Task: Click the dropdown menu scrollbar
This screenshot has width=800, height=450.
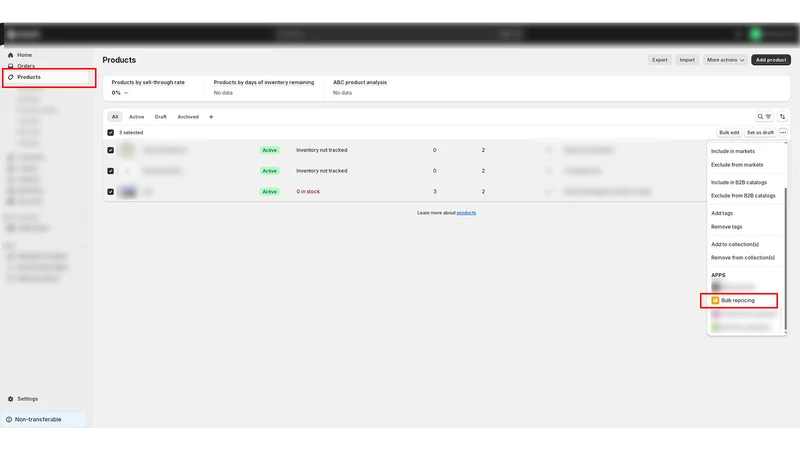Action: pos(785,259)
